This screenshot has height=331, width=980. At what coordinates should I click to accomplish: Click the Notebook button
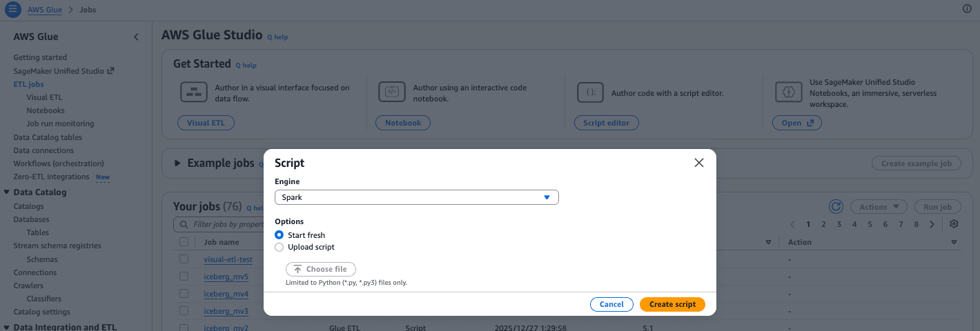pyautogui.click(x=403, y=123)
